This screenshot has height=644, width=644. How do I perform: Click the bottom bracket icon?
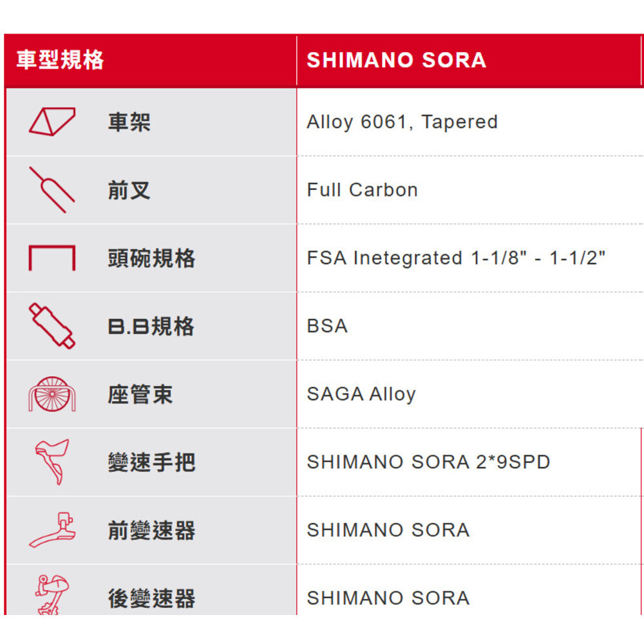[x=52, y=326]
